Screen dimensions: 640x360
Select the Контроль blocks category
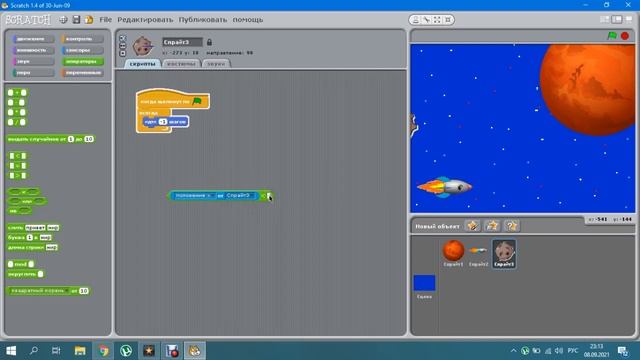82,39
